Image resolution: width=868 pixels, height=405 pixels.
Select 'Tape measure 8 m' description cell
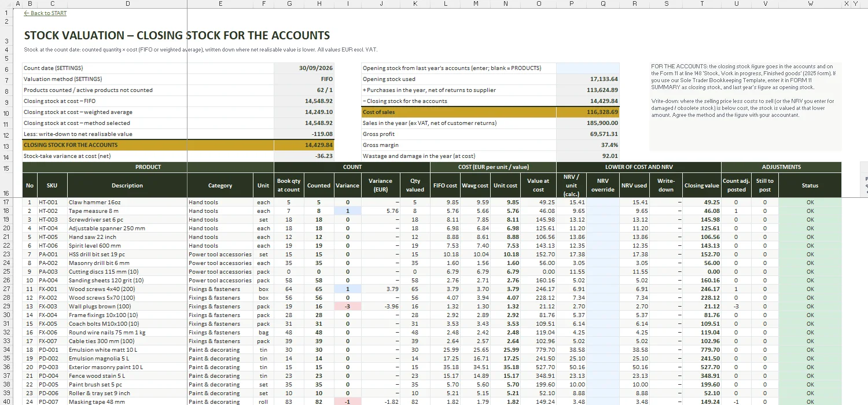tap(127, 211)
